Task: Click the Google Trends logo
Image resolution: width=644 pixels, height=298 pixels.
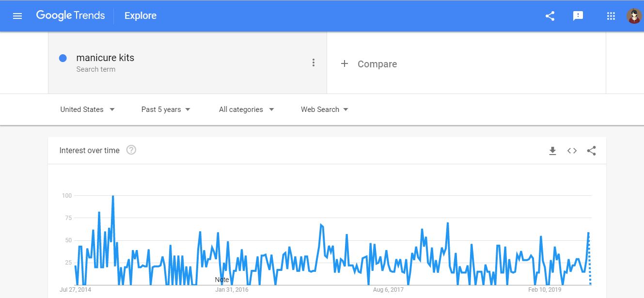Action: pos(70,16)
